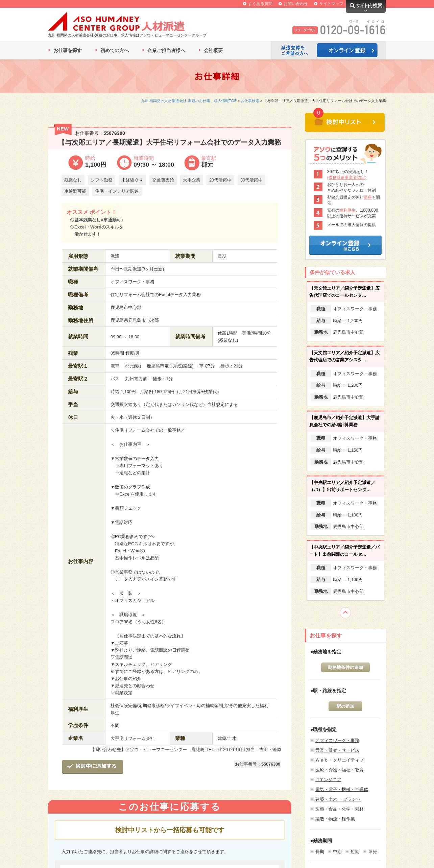Click the 駅の追加 button
The width and height of the screenshot is (434, 868).
pyautogui.click(x=345, y=706)
